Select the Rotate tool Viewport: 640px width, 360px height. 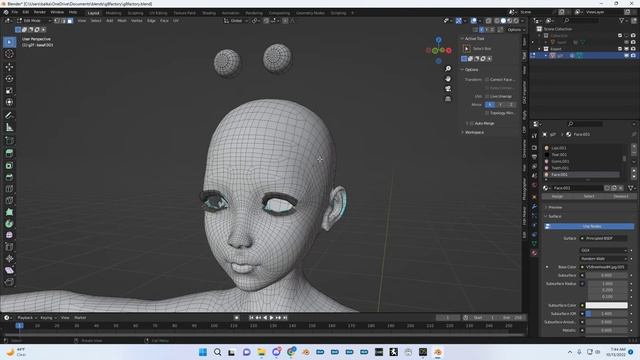9,79
